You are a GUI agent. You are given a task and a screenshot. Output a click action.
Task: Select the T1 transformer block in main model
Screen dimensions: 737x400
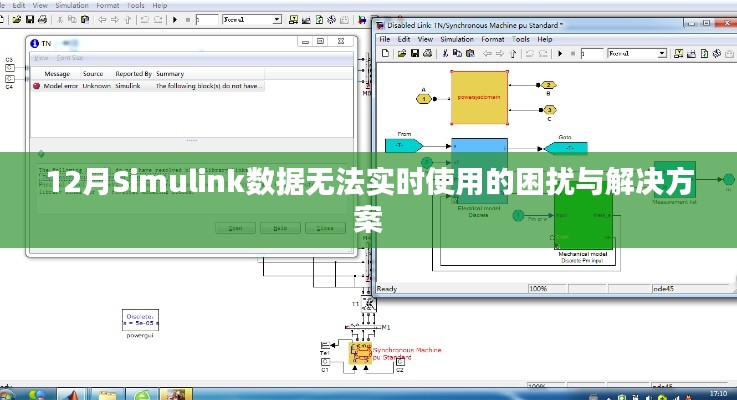click(x=368, y=304)
